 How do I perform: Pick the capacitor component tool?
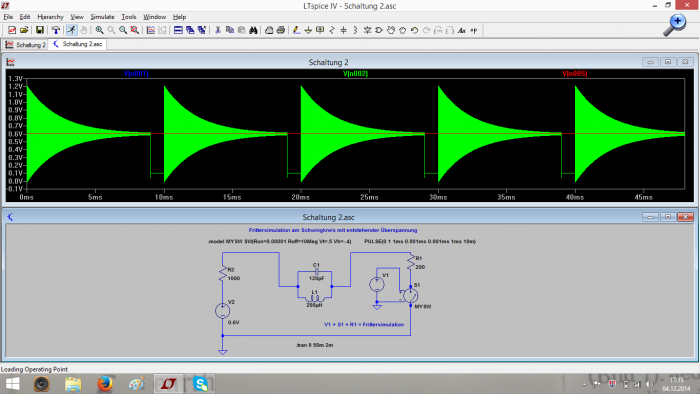(x=343, y=30)
